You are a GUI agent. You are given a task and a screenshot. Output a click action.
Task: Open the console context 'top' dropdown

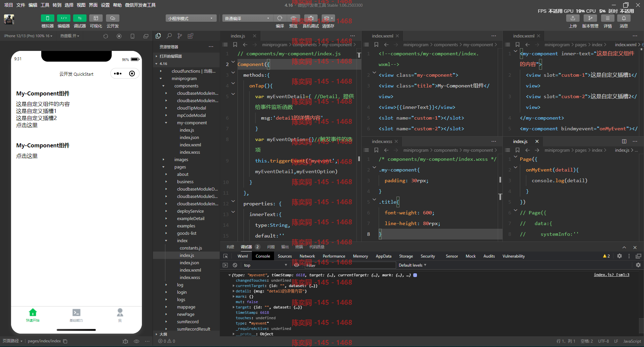[266, 265]
